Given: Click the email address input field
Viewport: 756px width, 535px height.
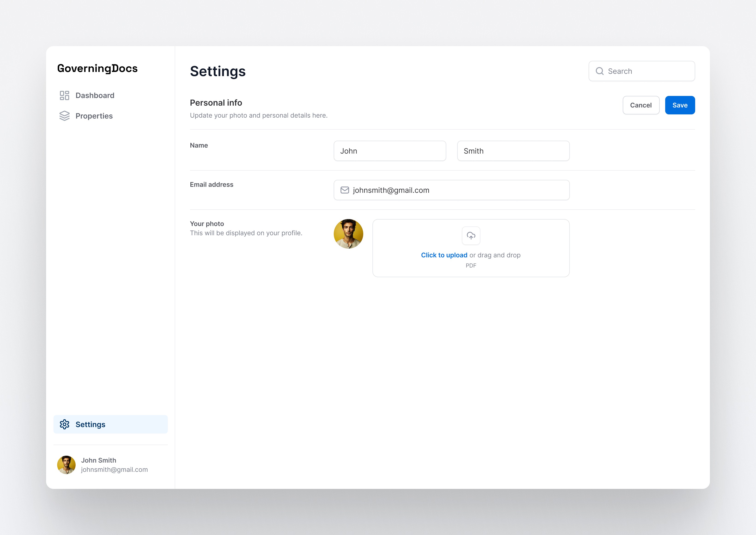Looking at the screenshot, I should [x=458, y=190].
